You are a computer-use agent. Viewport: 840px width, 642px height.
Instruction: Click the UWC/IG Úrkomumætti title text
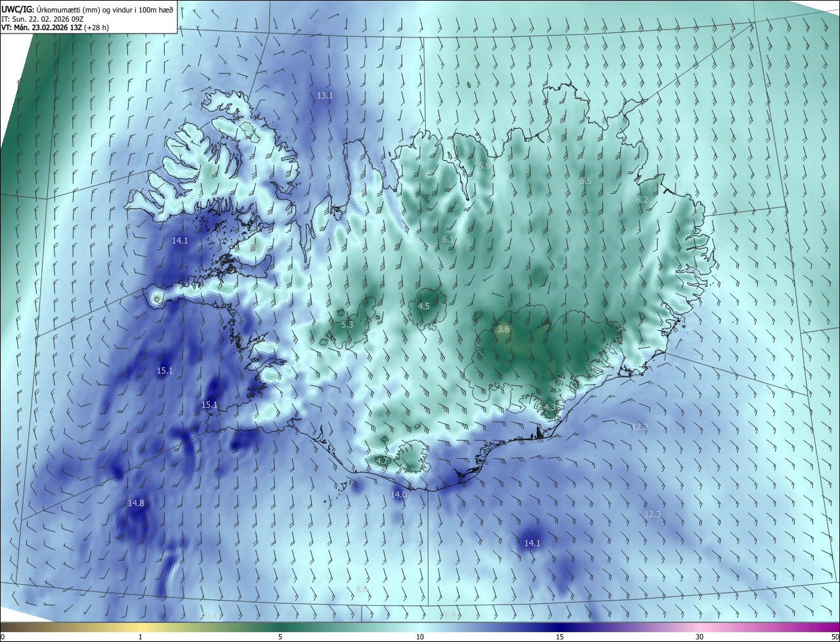click(87, 9)
